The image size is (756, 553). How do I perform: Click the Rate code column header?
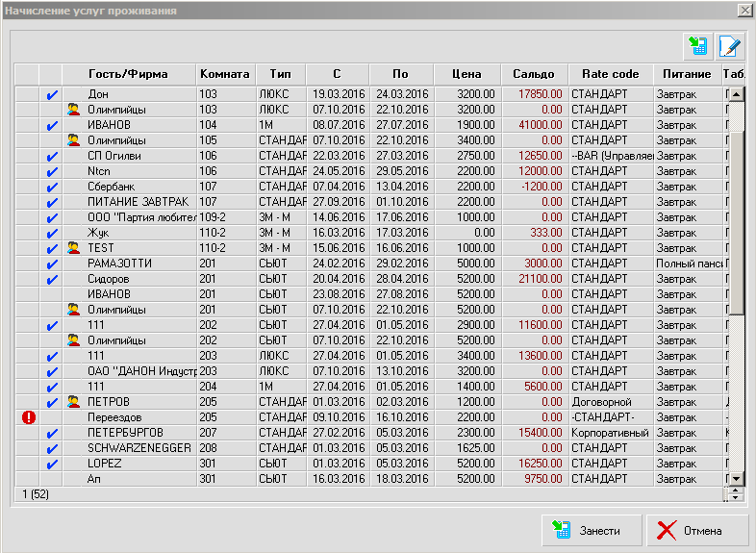point(610,74)
